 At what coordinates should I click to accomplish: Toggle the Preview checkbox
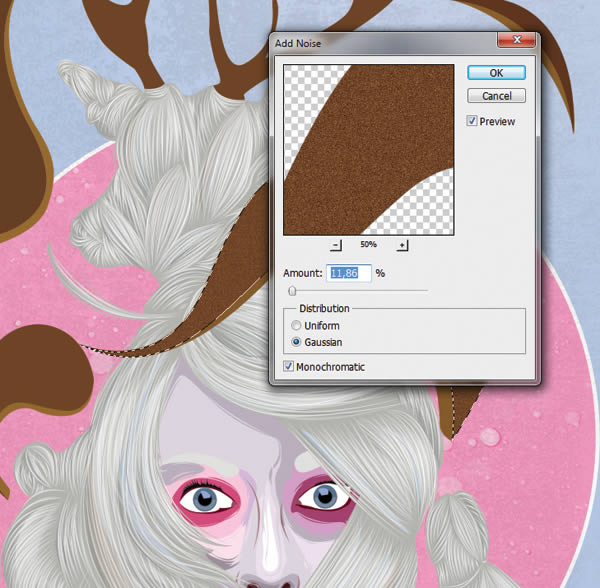(472, 121)
